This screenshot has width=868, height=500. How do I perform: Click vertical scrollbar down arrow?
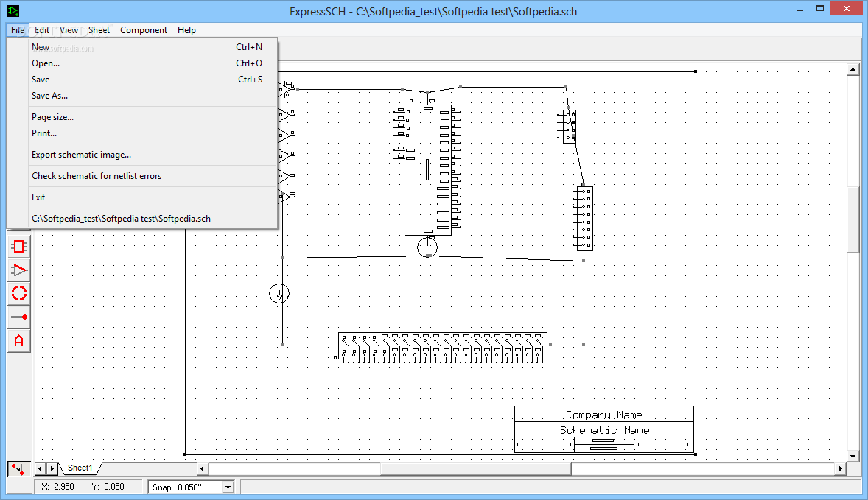(853, 457)
